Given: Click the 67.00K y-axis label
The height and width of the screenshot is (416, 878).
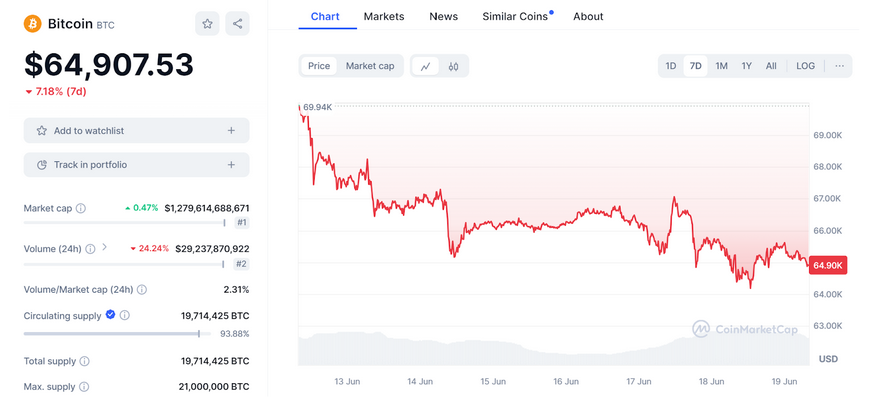Looking at the screenshot, I should [828, 199].
